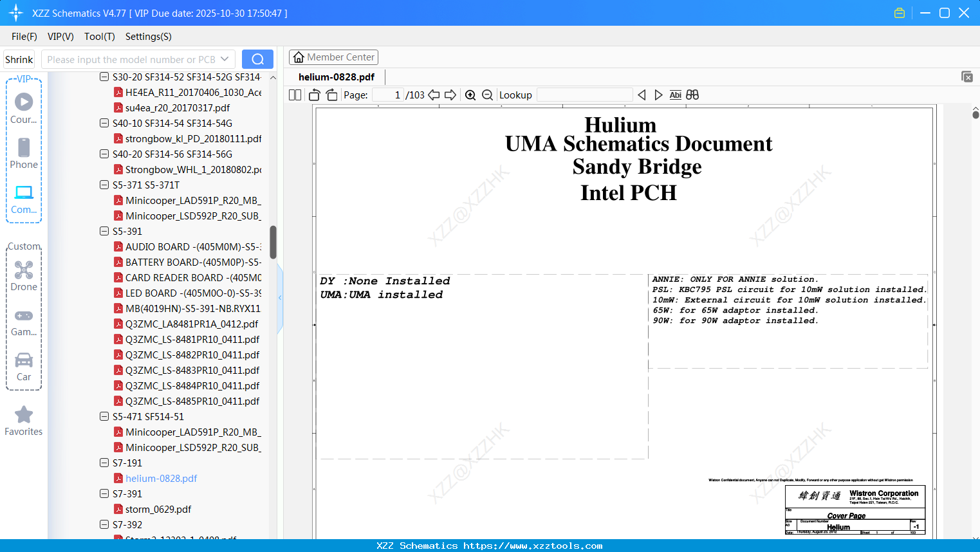980x552 pixels.
Task: Select the Phone category icon
Action: [x=24, y=153]
